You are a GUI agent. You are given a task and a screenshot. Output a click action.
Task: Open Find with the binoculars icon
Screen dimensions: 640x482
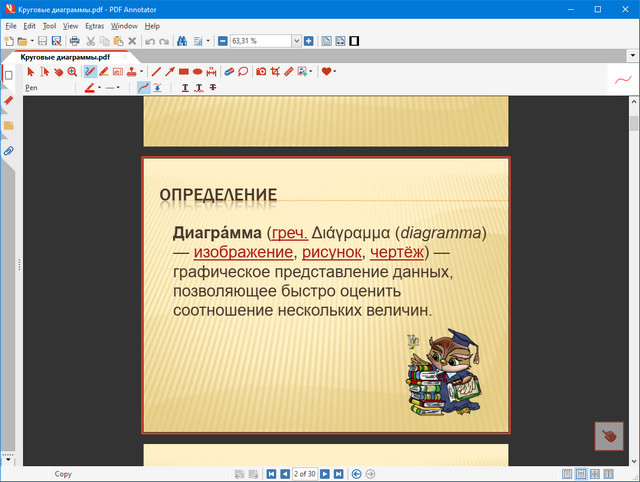183,41
